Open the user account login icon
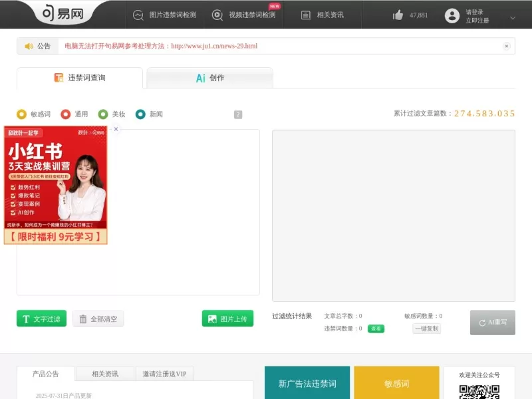Viewport: 532px width, 399px height. tap(453, 15)
